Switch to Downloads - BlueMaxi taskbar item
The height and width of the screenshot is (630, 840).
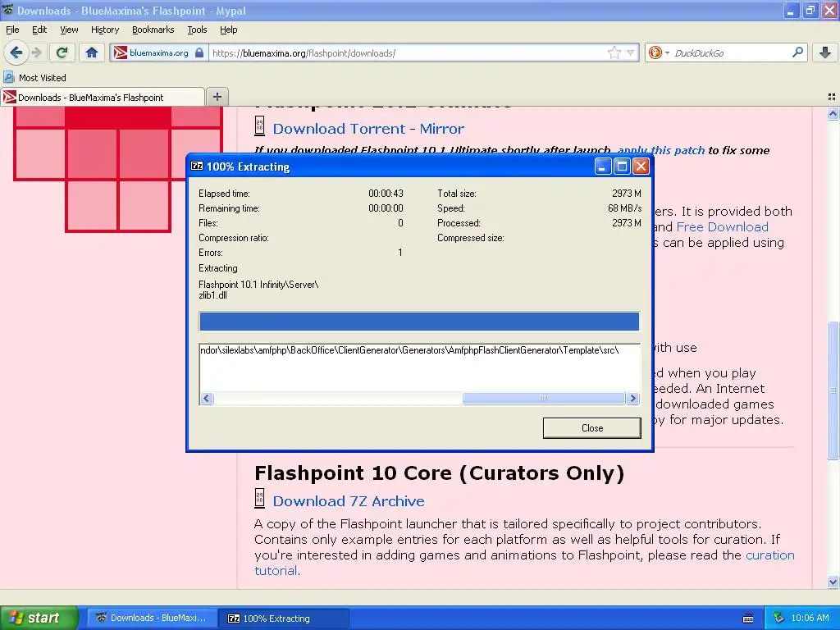153,618
